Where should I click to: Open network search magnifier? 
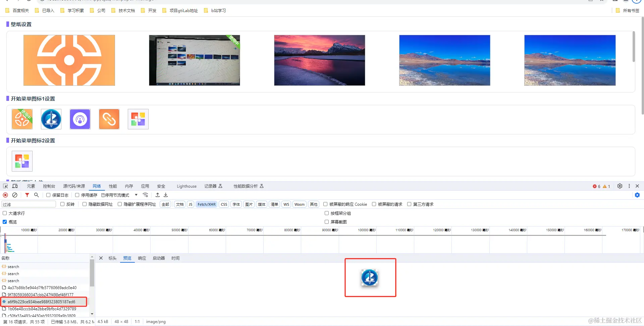[37, 195]
